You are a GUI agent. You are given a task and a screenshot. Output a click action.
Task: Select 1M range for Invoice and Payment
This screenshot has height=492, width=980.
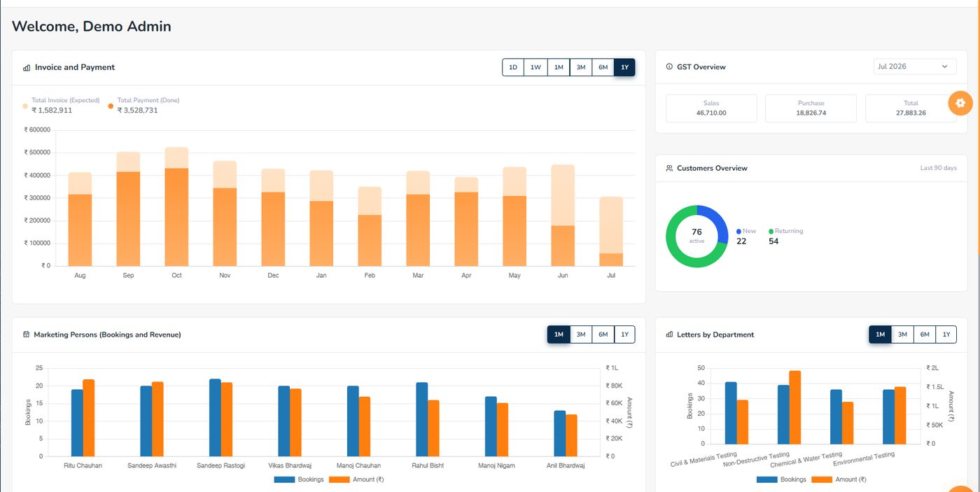pyautogui.click(x=559, y=67)
